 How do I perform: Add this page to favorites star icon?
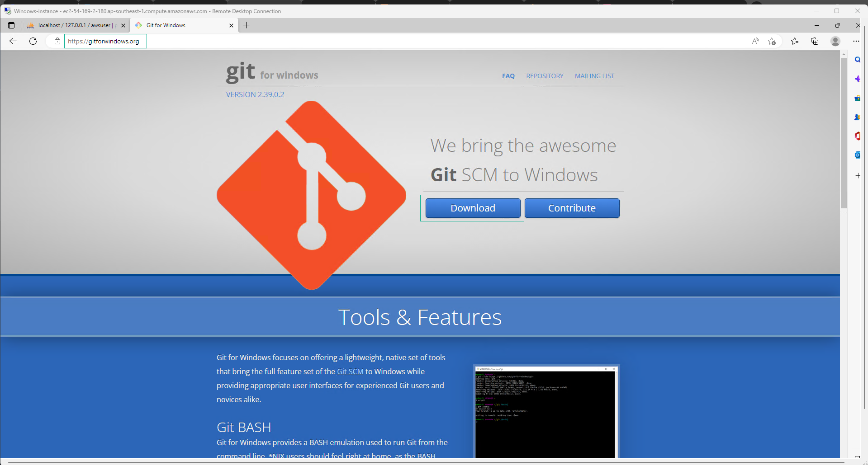772,41
